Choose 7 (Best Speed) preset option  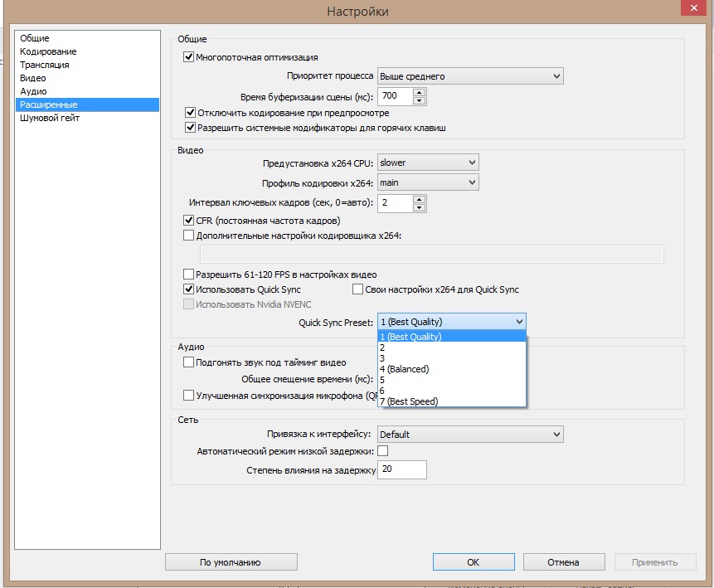408,401
